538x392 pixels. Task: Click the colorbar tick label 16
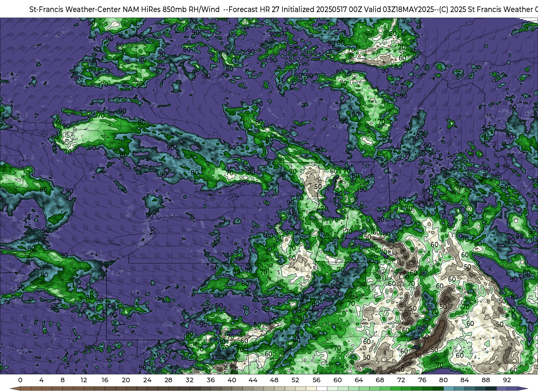pos(105,380)
